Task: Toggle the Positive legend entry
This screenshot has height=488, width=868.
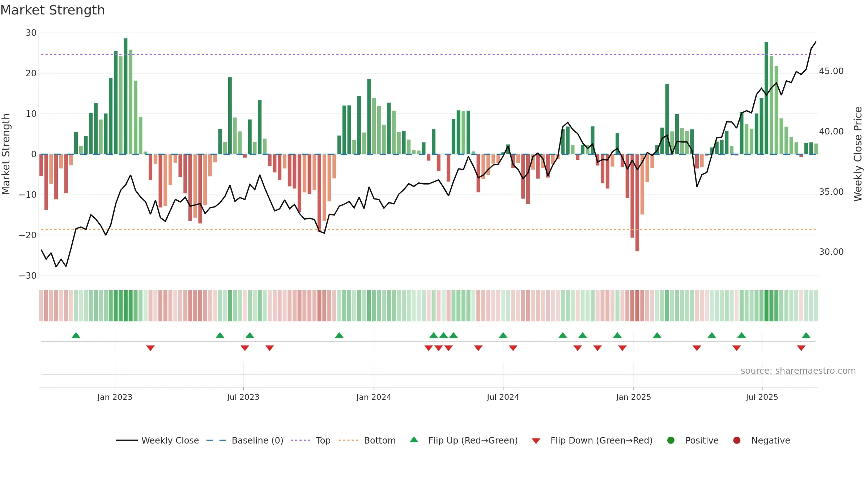Action: pos(693,440)
